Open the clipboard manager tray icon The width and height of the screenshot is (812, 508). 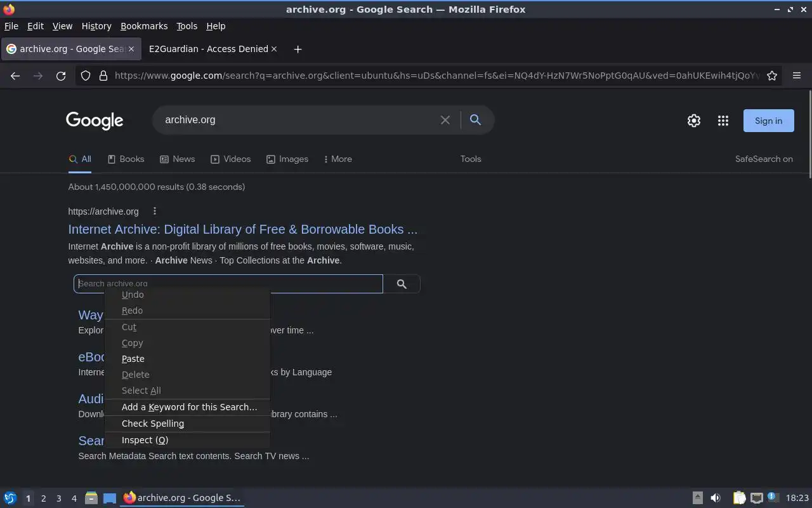tap(739, 498)
